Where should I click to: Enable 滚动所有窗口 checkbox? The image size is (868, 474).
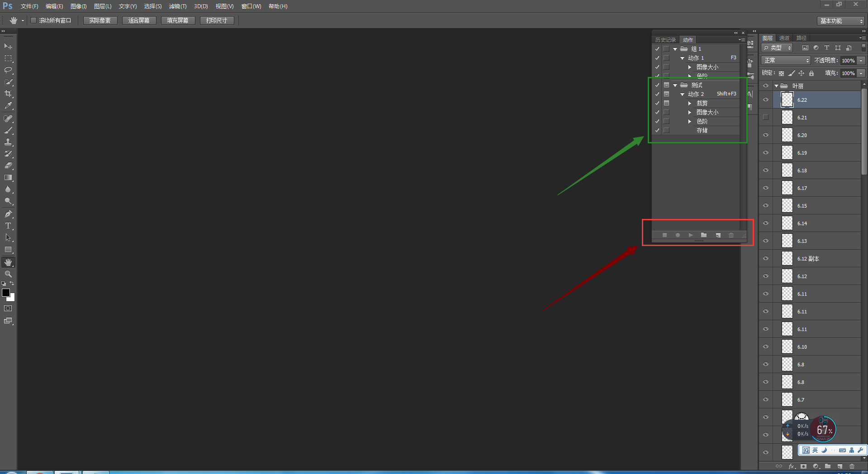coord(33,20)
